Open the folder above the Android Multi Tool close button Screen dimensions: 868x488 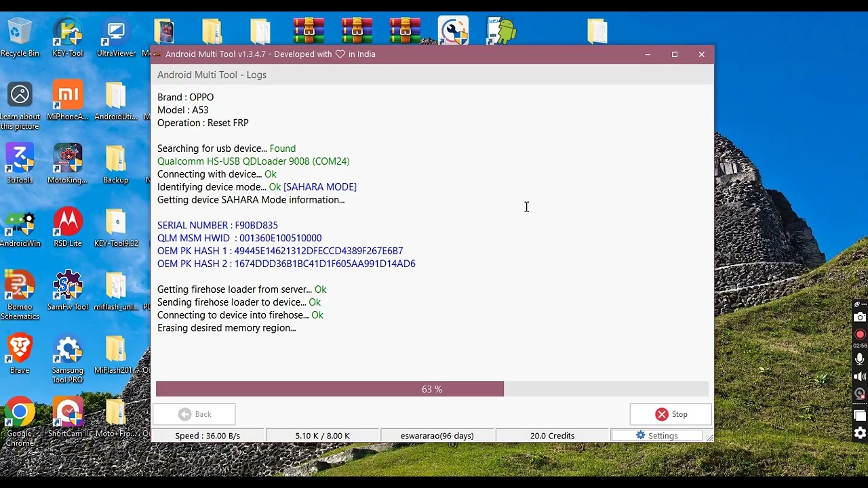pos(597,30)
